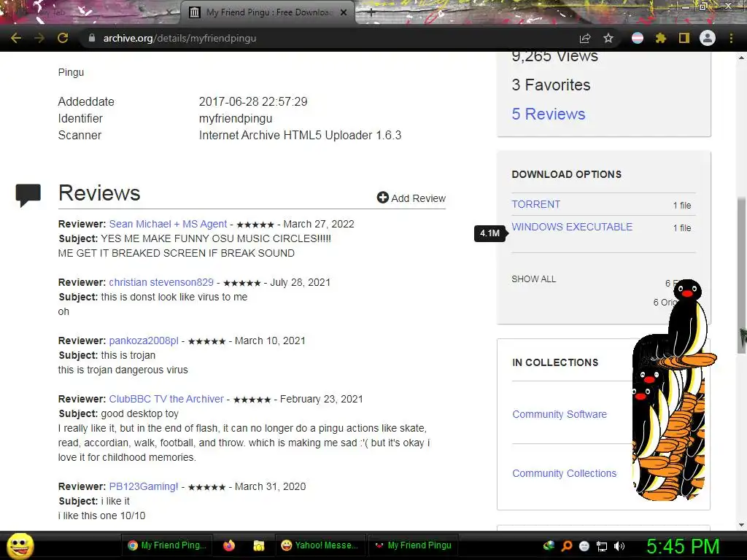
Task: Select the My Friend Pingu browser tab
Action: coord(268,12)
